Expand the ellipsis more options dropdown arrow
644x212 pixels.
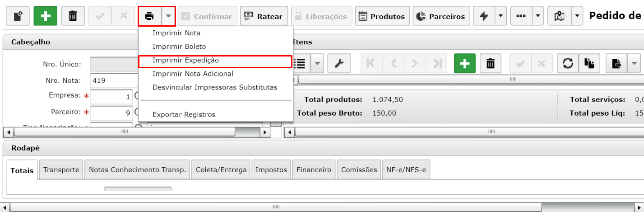pyautogui.click(x=537, y=16)
